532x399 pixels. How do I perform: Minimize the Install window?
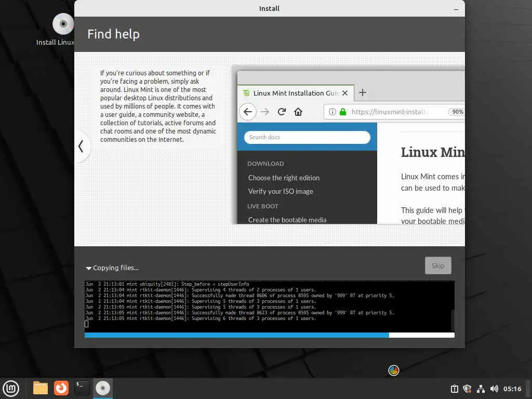456,9
